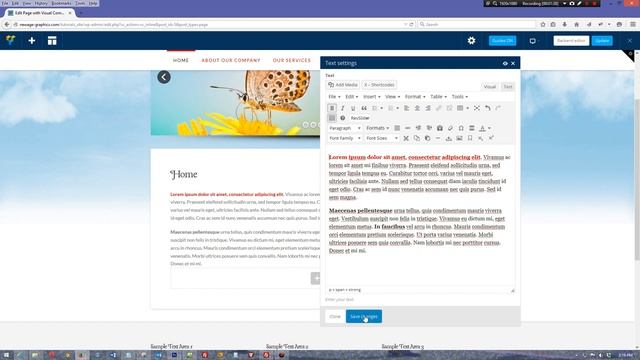This screenshot has width=640, height=360.
Task: Apply italic formatting
Action: [342, 108]
